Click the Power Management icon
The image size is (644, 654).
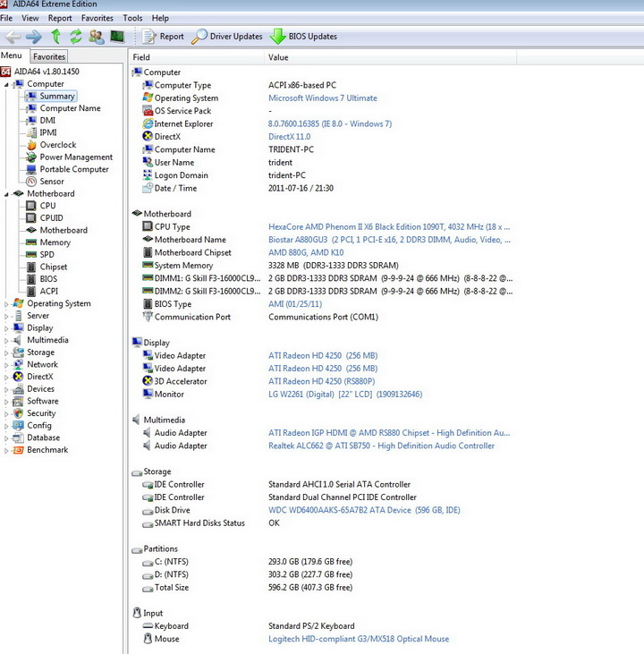click(31, 157)
